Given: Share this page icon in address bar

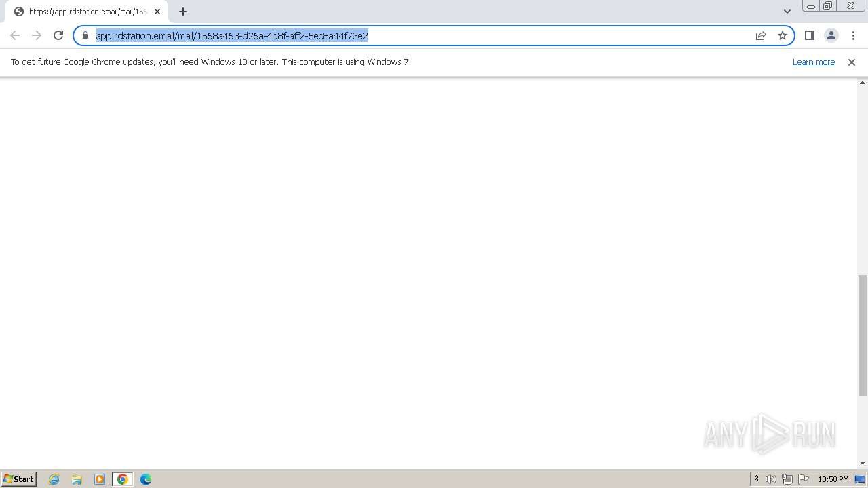Looking at the screenshot, I should [761, 35].
